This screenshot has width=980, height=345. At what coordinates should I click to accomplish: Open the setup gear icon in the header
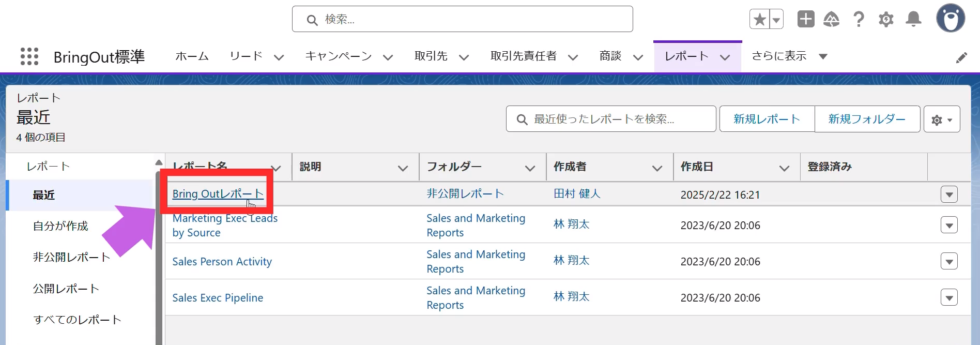pyautogui.click(x=886, y=20)
